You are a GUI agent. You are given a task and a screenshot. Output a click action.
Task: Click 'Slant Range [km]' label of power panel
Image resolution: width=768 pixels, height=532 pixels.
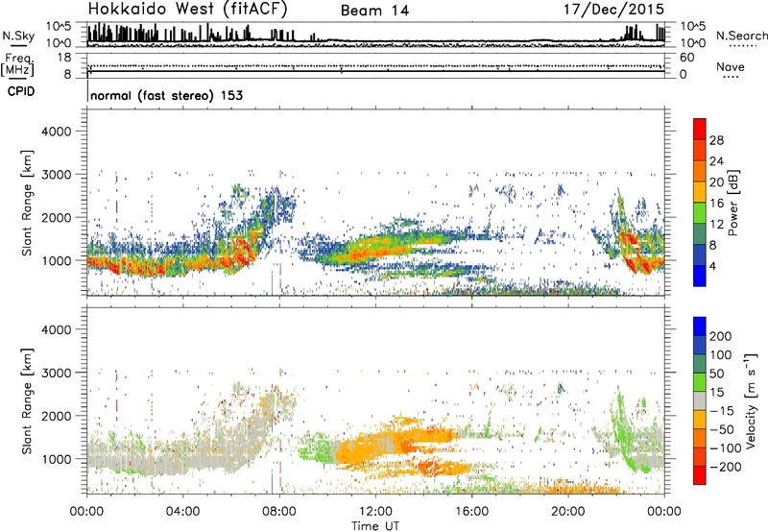pyautogui.click(x=27, y=203)
